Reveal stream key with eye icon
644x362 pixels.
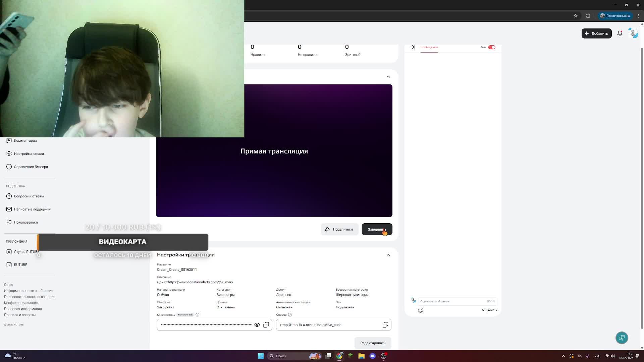click(257, 325)
